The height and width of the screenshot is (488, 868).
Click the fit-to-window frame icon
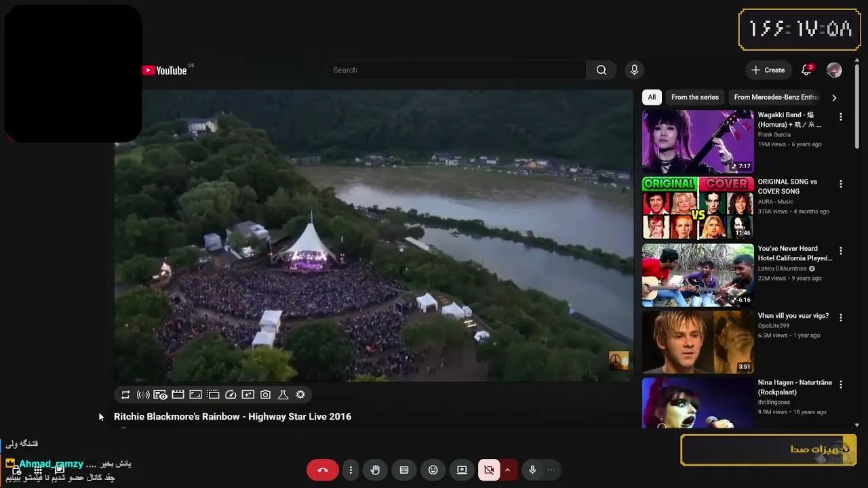tap(195, 394)
